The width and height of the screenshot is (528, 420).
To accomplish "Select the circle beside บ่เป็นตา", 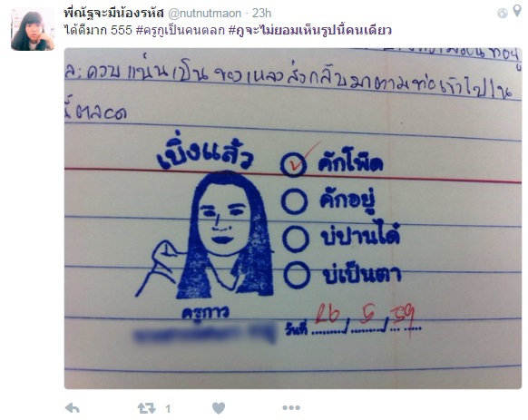I will (x=297, y=275).
